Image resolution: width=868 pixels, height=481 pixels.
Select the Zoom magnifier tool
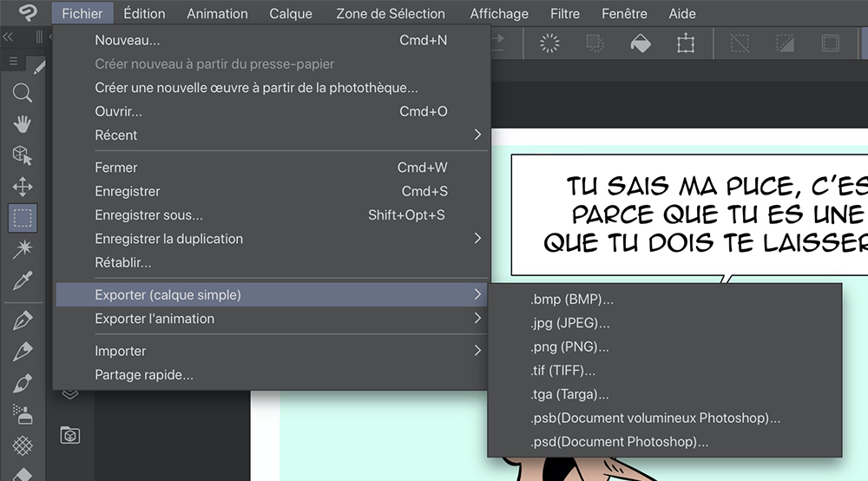[23, 93]
